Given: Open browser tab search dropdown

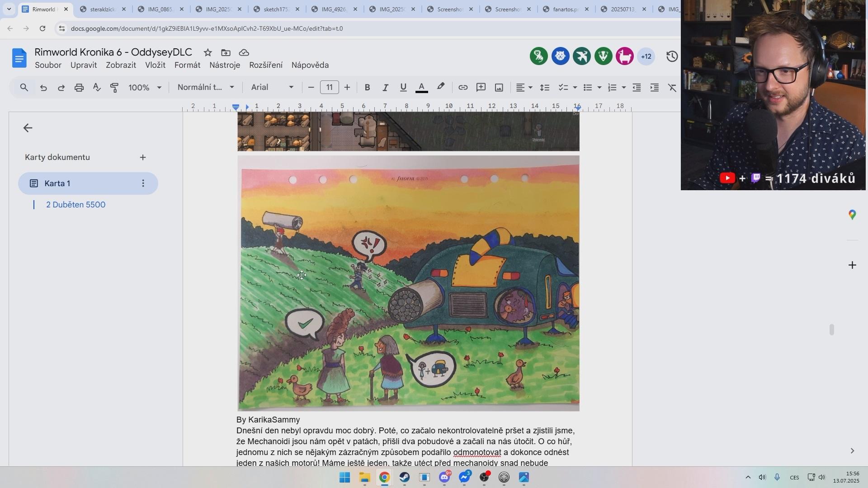Looking at the screenshot, I should coord(9,9).
